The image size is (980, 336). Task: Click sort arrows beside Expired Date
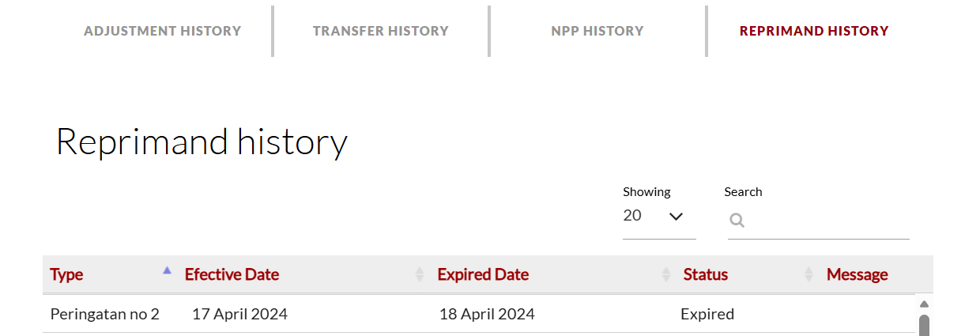(666, 274)
